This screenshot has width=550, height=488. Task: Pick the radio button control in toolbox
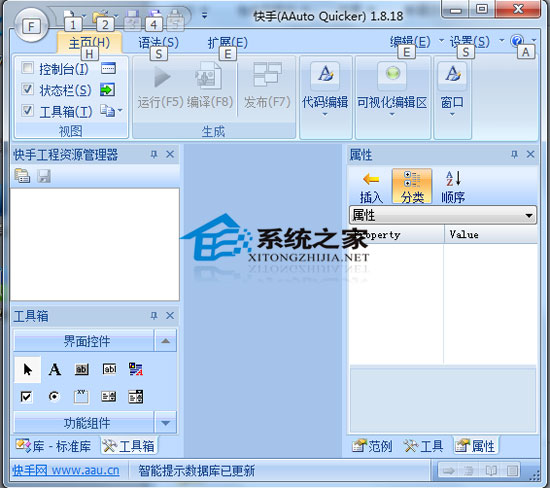click(54, 396)
